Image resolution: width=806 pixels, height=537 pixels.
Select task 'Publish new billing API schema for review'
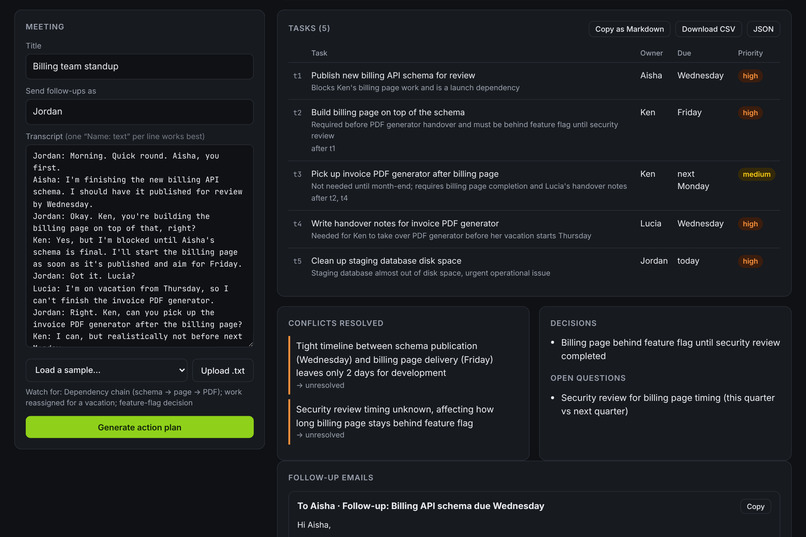393,76
